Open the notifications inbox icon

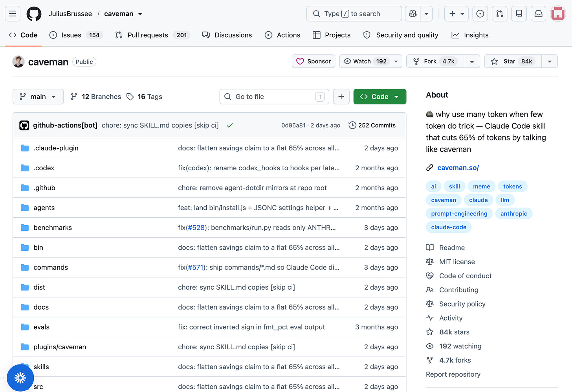tap(539, 14)
